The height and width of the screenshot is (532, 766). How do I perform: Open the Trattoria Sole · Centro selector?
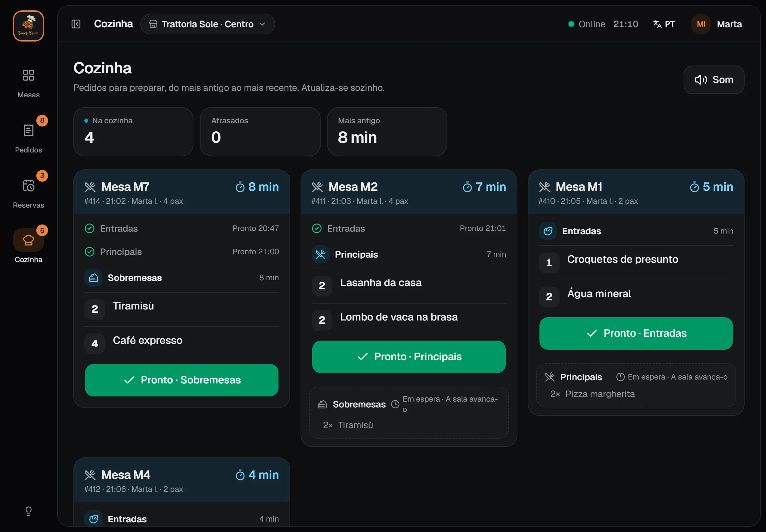click(x=207, y=24)
